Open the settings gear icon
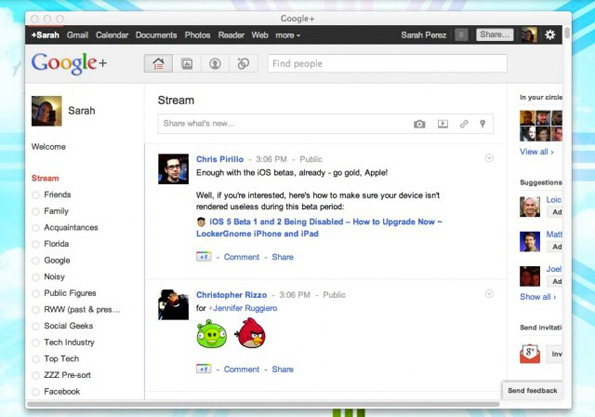The width and height of the screenshot is (595, 417). (550, 35)
